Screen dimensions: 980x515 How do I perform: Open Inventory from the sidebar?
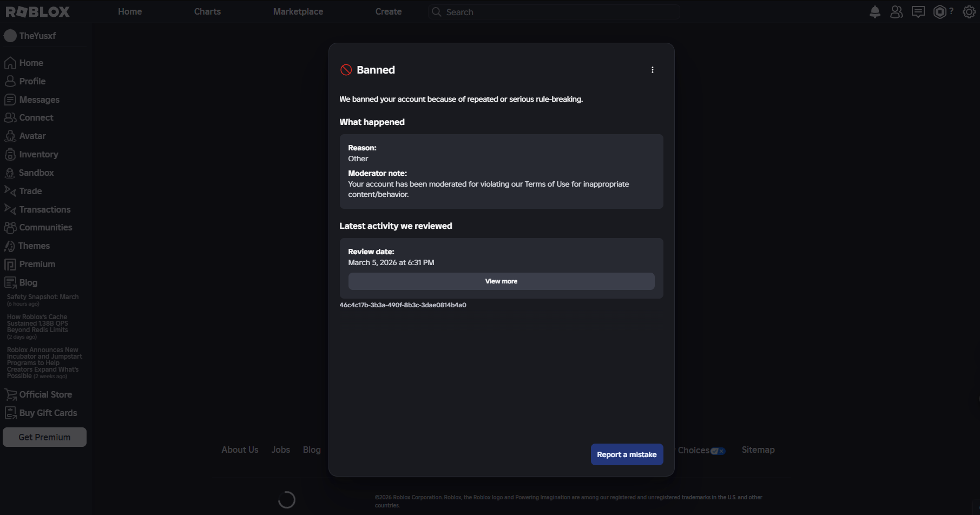(x=31, y=154)
